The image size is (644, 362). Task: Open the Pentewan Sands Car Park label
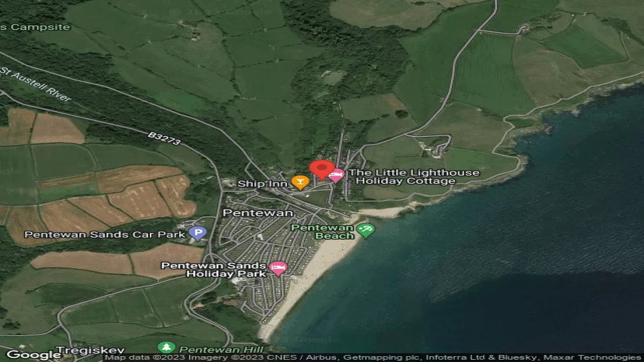pos(105,235)
